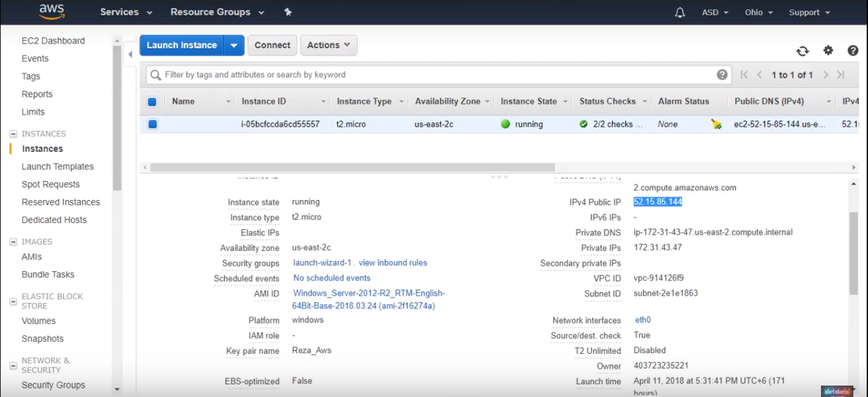Screen dimensions: 868x397
Task: Click the highlighted IPv4 Public IP 52.15.85.144
Action: click(658, 202)
